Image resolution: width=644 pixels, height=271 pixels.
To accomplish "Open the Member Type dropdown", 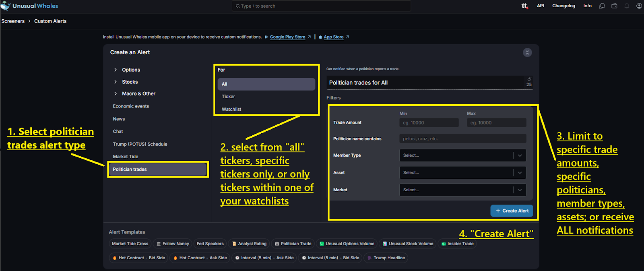I will (x=462, y=155).
